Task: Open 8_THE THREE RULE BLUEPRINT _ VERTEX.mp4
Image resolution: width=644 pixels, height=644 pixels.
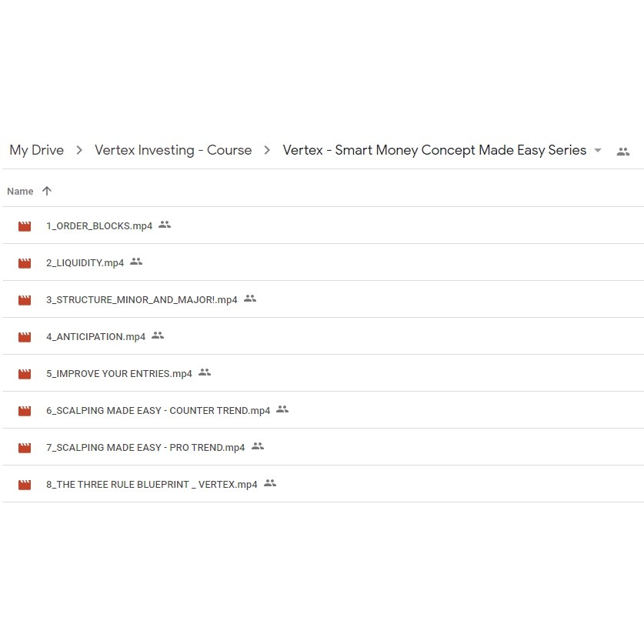Action: pyautogui.click(x=151, y=484)
